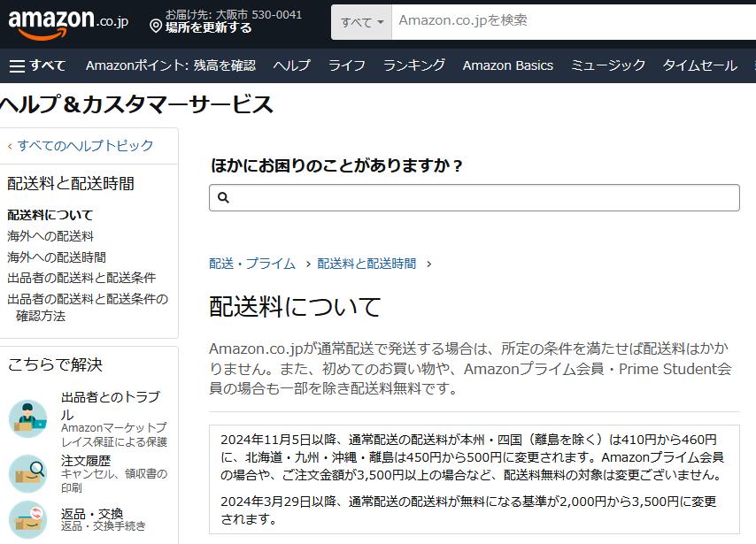The image size is (756, 544).
Task: Open the すべて category dropdown in search bar
Action: 360,22
